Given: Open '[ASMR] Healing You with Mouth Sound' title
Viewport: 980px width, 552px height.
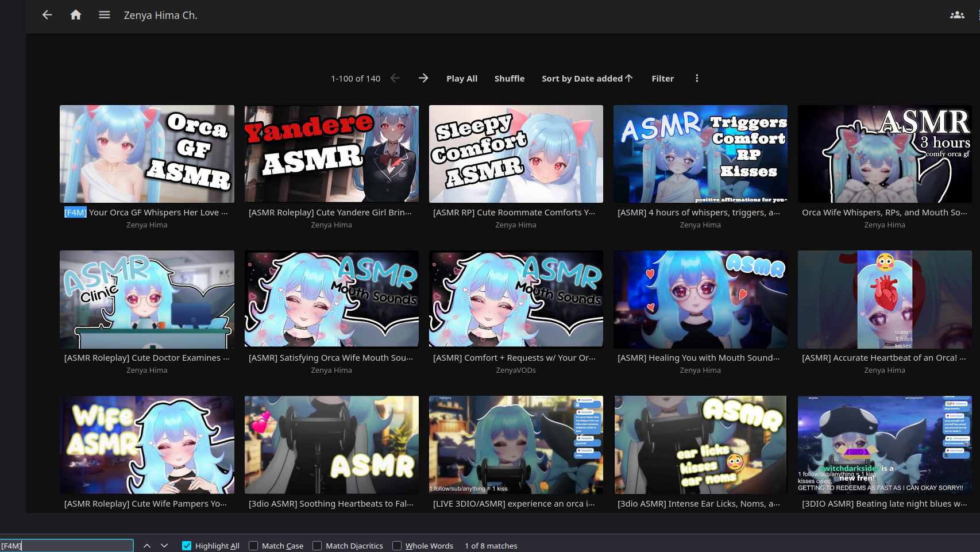Looking at the screenshot, I should (x=699, y=358).
